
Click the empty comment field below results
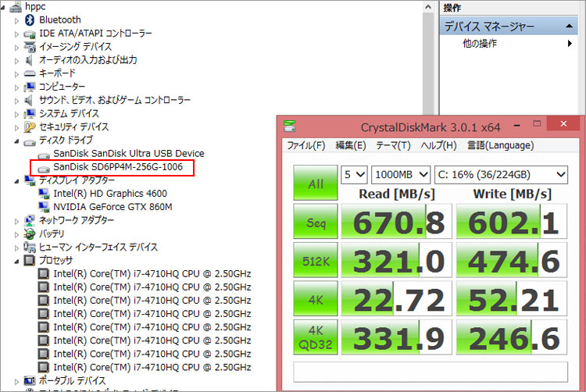[x=431, y=372]
